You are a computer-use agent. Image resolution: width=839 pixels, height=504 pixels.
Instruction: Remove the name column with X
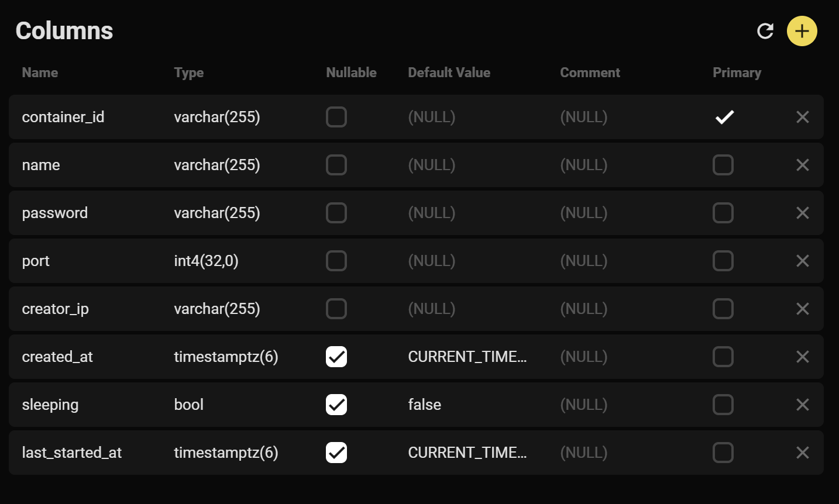(802, 165)
